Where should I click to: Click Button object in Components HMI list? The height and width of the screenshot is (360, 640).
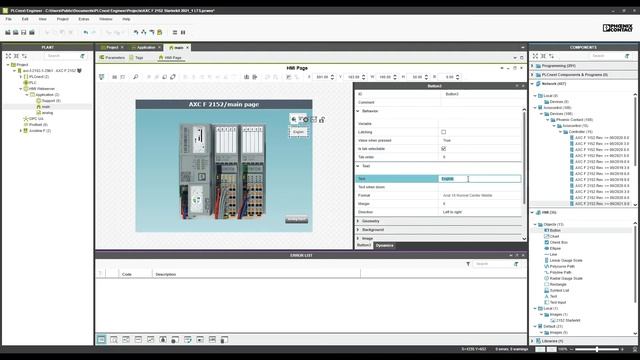tap(556, 230)
